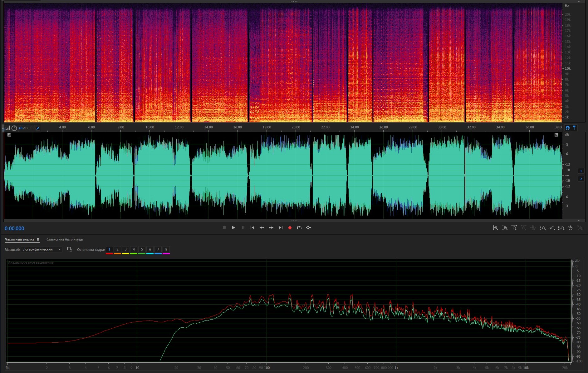588x373 pixels.
Task: Click the zoom reset icon with clock arrow
Action: tap(570, 228)
